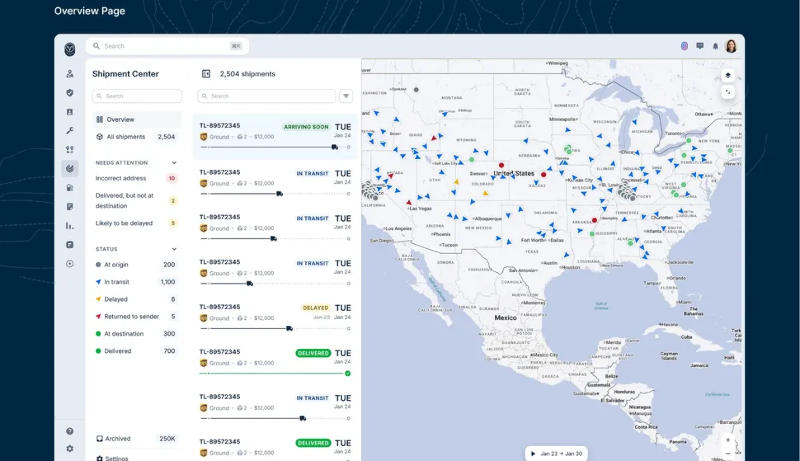Filter by In transit status in sidebar

[137, 282]
